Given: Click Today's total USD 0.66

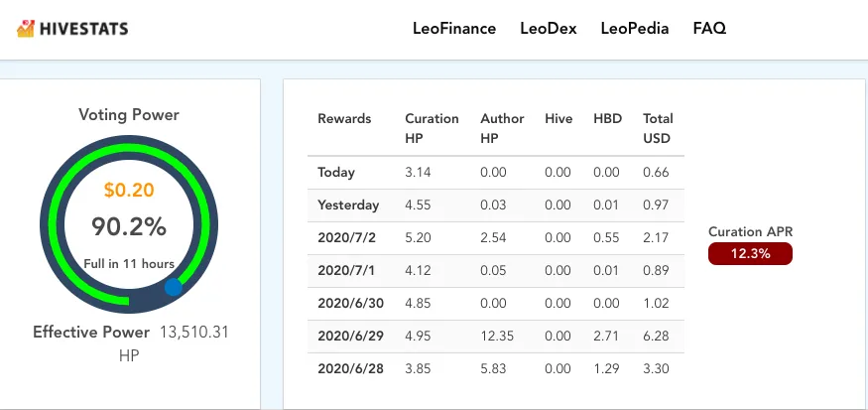Looking at the screenshot, I should [x=656, y=173].
